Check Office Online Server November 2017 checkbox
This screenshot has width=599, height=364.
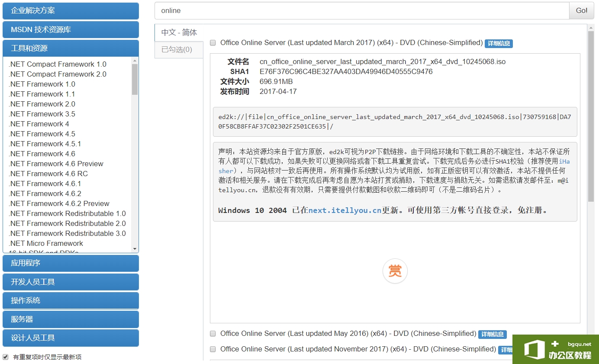(x=213, y=349)
